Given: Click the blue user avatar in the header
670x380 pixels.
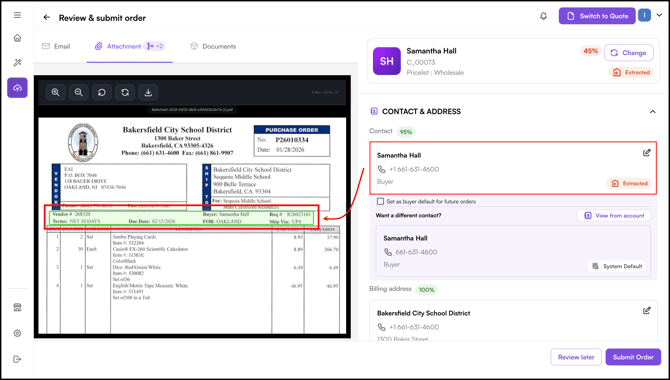Looking at the screenshot, I should [x=644, y=16].
